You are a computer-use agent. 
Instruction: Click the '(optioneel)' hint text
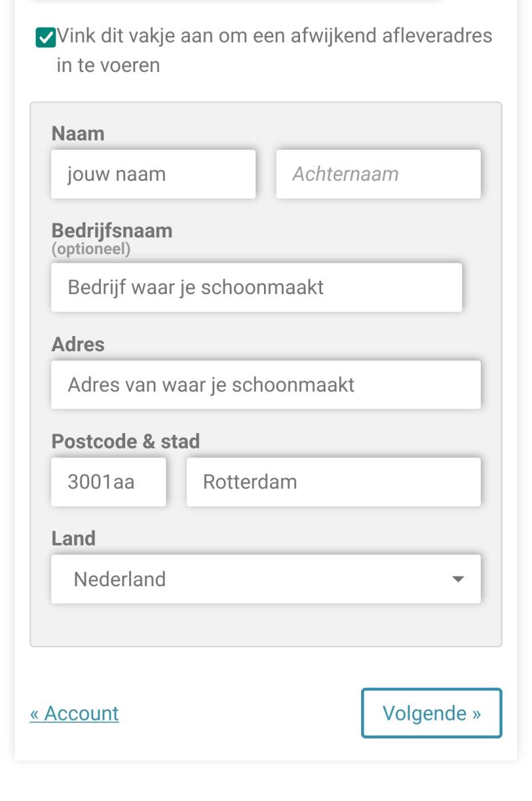[x=91, y=249]
